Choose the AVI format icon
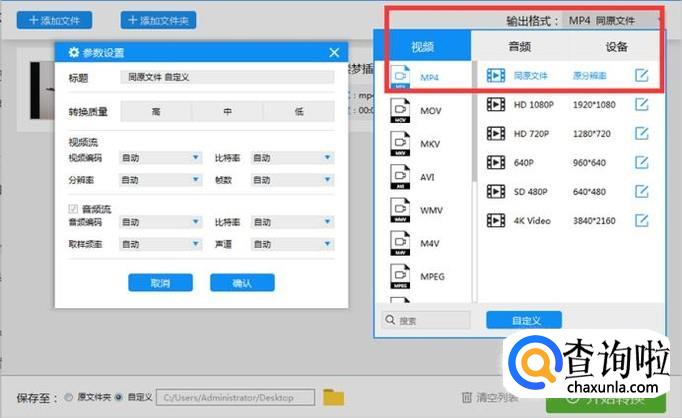This screenshot has width=682, height=418. [401, 178]
